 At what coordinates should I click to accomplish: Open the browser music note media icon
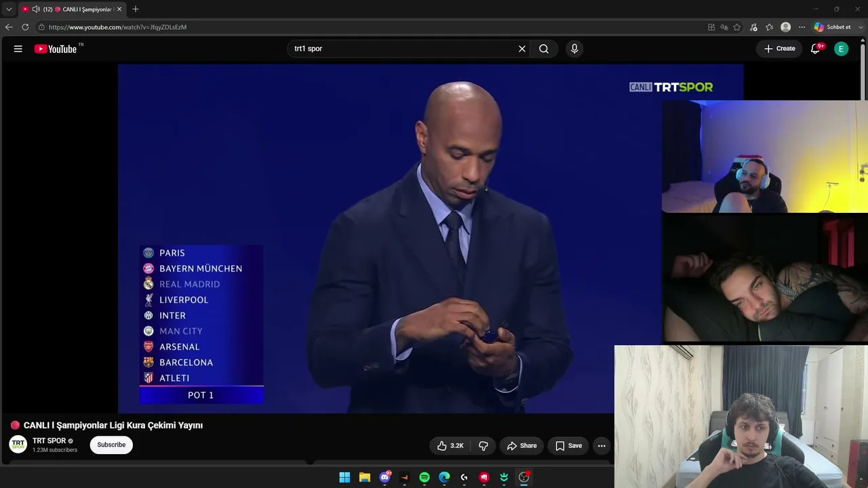754,27
